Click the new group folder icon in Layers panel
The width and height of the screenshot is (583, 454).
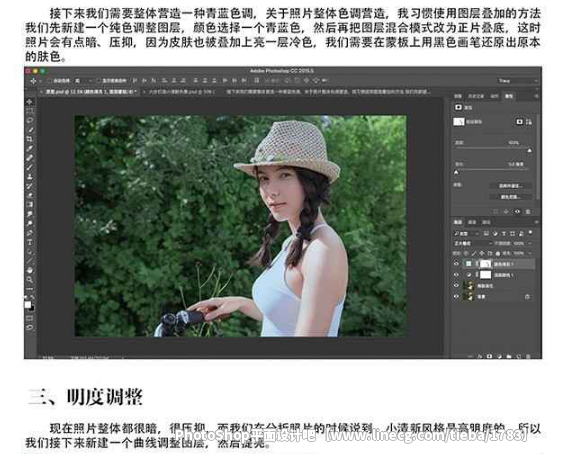click(x=509, y=357)
